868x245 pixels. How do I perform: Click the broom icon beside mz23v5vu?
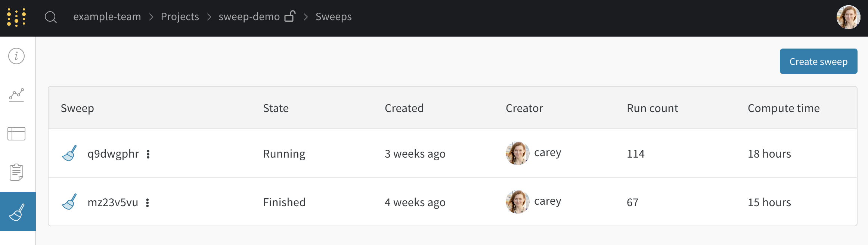click(x=69, y=202)
